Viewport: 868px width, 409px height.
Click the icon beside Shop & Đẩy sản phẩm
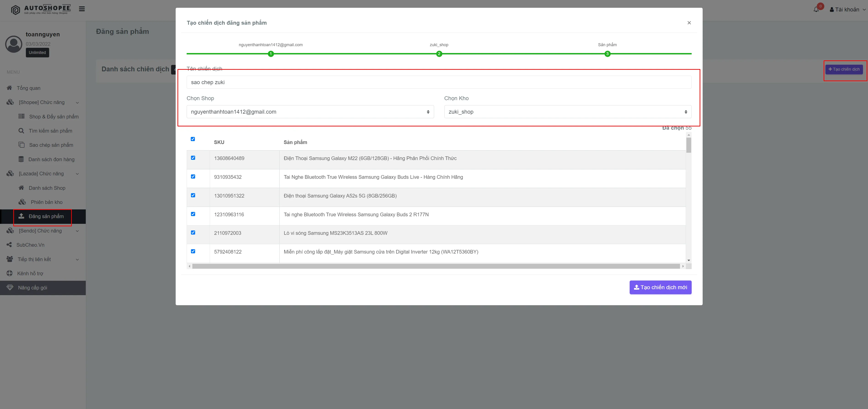pos(21,117)
